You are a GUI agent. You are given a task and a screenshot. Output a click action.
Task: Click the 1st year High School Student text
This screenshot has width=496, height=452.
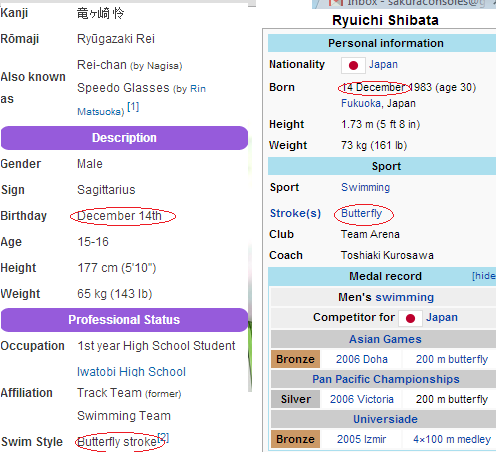[x=156, y=346]
